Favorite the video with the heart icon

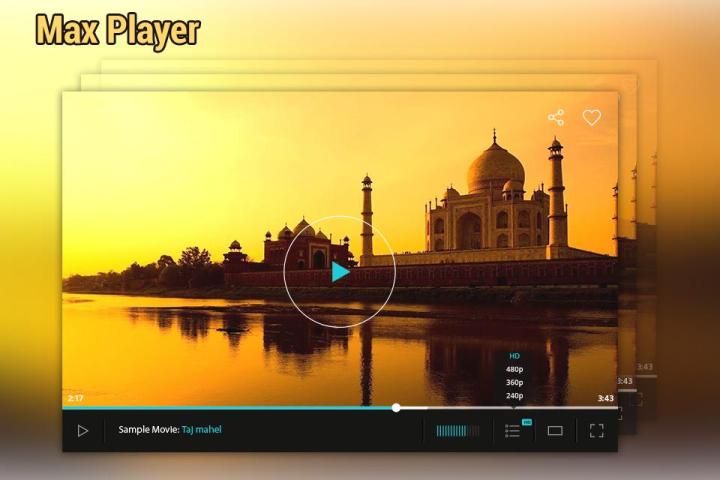point(592,118)
